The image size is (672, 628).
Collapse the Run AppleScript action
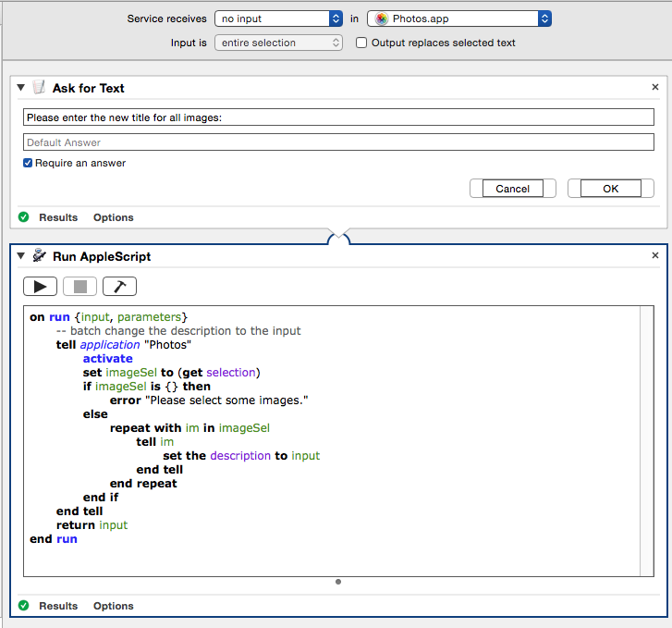pyautogui.click(x=21, y=256)
